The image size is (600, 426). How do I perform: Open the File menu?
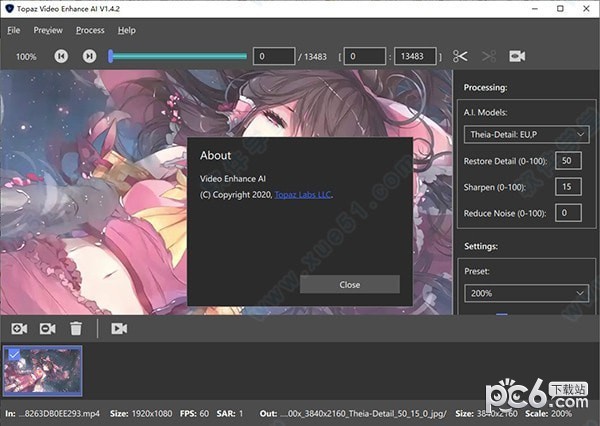13,30
